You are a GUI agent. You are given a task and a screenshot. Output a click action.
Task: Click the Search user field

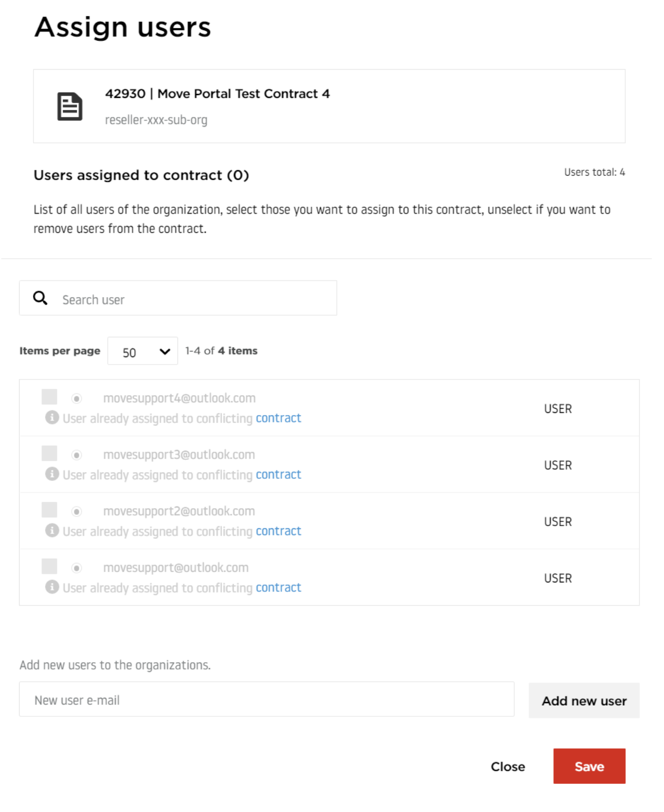pyautogui.click(x=178, y=298)
